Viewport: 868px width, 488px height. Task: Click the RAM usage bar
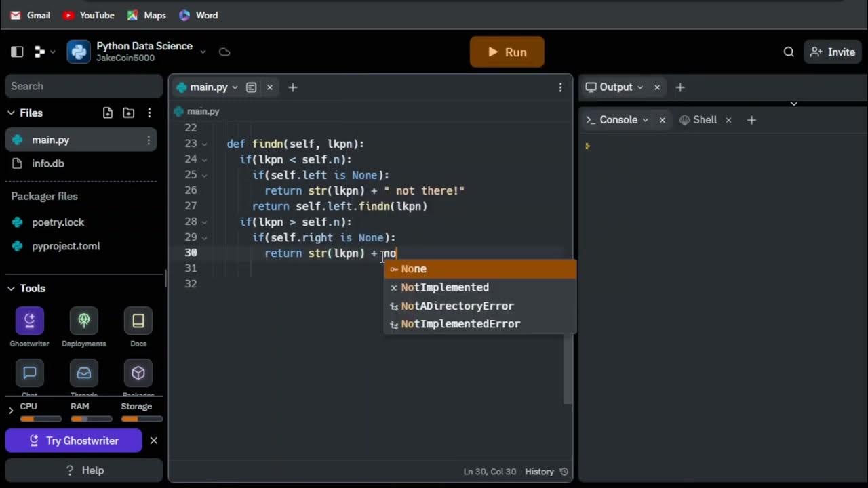pyautogui.click(x=91, y=419)
